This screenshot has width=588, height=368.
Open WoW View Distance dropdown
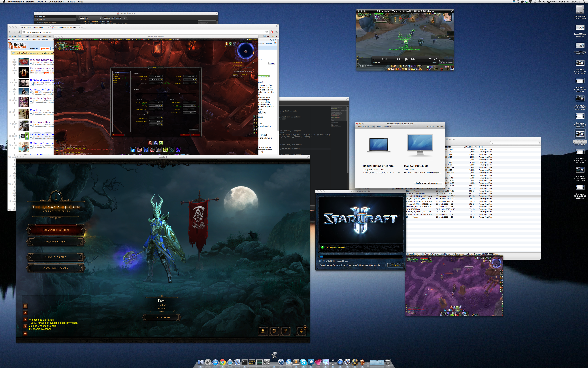point(156,118)
